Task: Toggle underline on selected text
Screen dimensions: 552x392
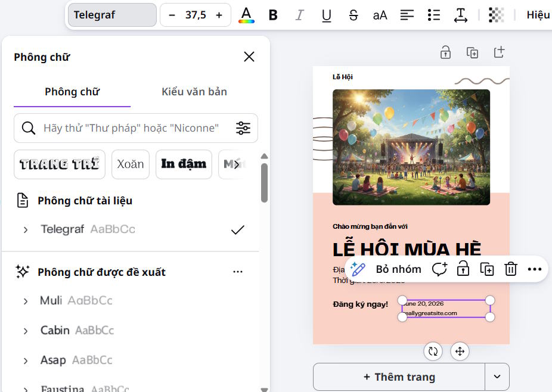Action: tap(326, 15)
